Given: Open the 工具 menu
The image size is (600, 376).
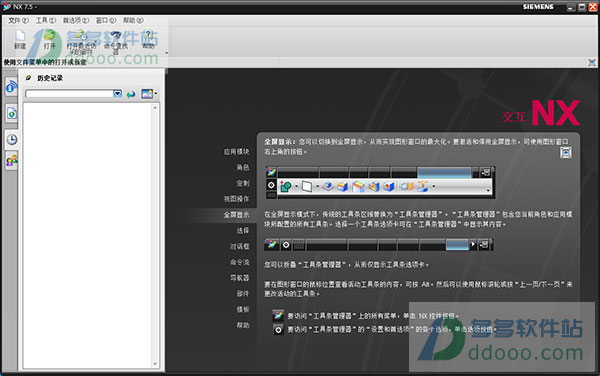Looking at the screenshot, I should click(46, 20).
